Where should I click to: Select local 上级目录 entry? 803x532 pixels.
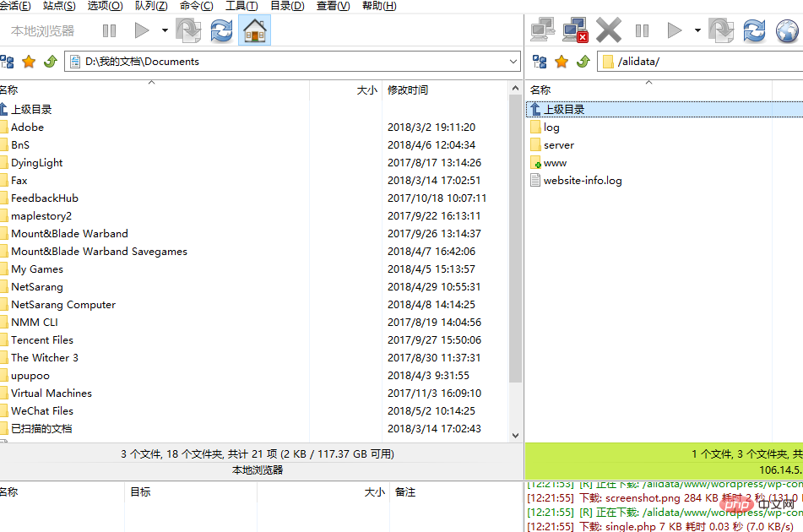click(x=31, y=109)
